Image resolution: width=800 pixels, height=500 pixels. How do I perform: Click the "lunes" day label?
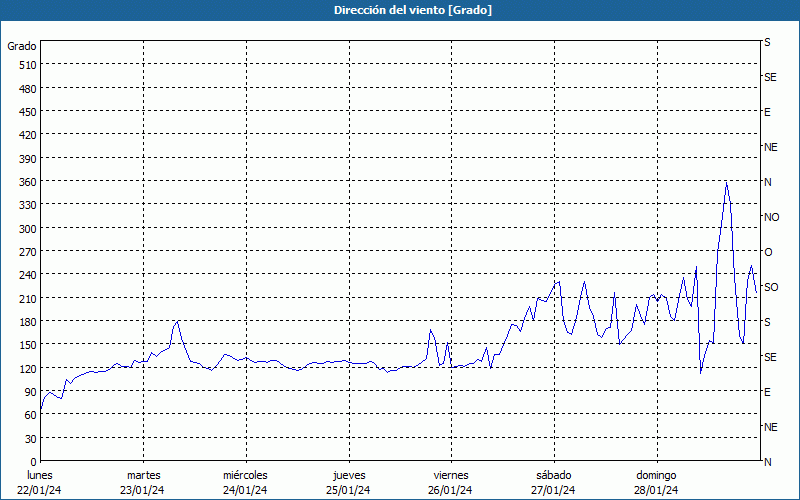click(x=39, y=476)
